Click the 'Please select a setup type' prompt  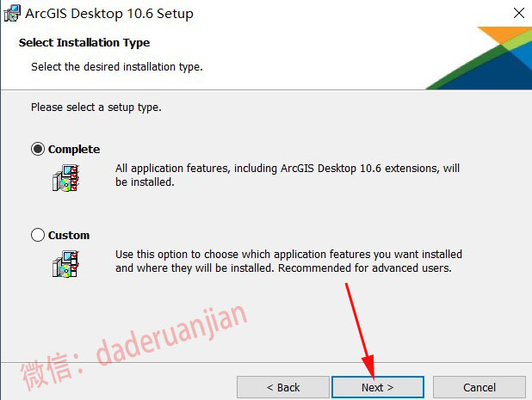[96, 108]
